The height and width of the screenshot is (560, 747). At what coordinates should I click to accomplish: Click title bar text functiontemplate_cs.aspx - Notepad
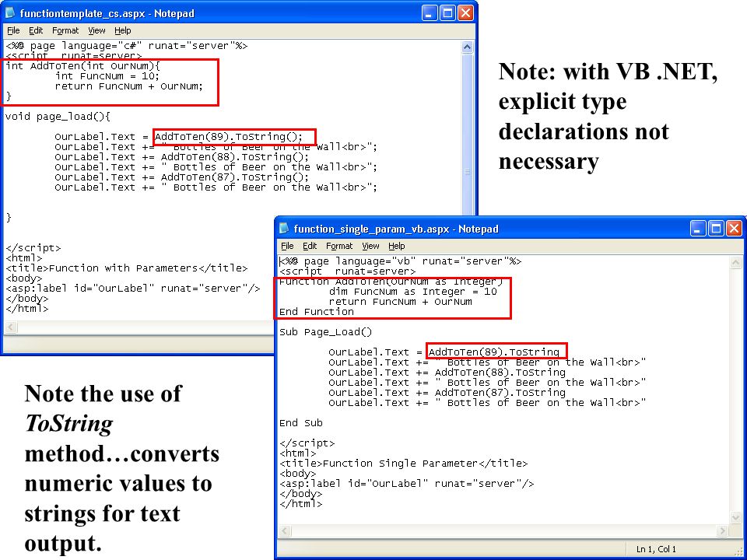[x=107, y=13]
